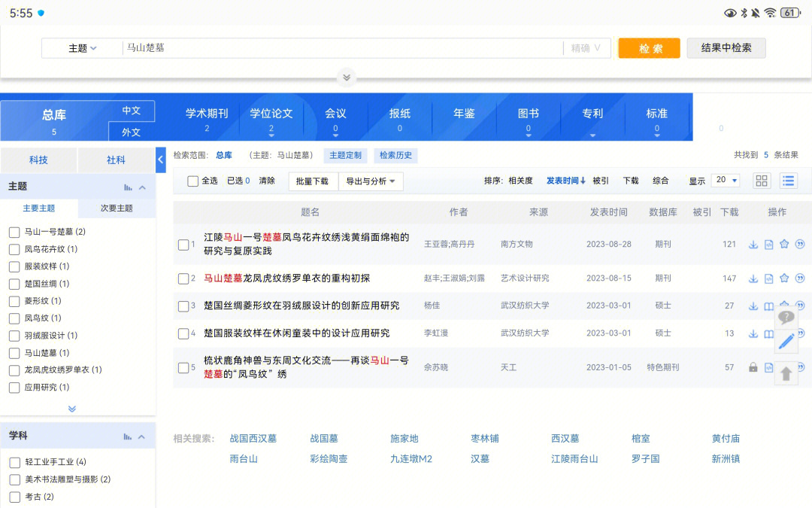Expand advanced search double chevron

point(347,78)
